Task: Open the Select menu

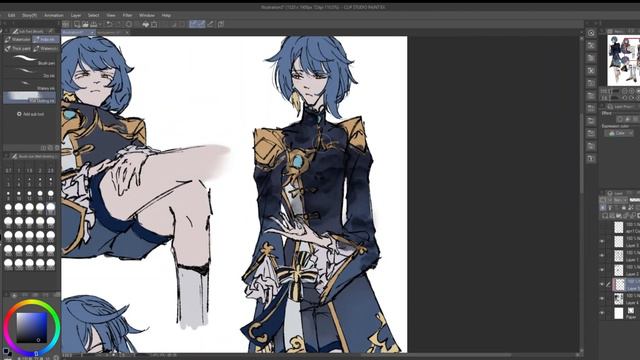Action: (x=93, y=16)
